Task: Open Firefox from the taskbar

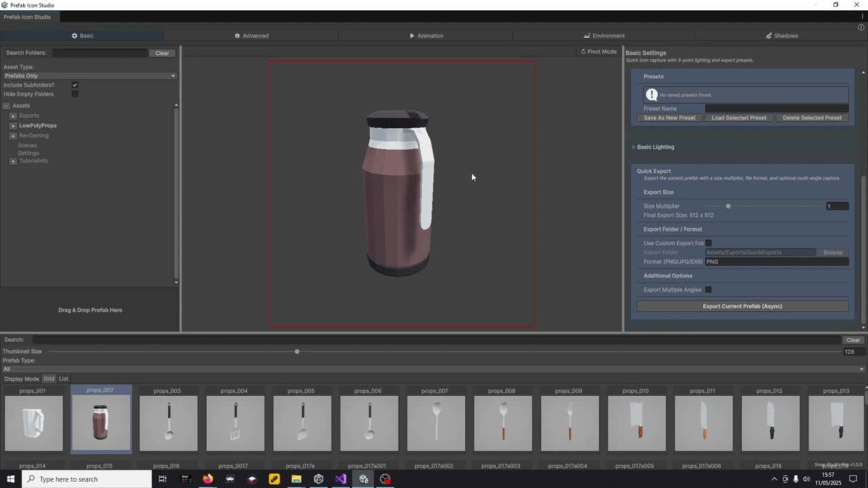Action: coord(208,479)
